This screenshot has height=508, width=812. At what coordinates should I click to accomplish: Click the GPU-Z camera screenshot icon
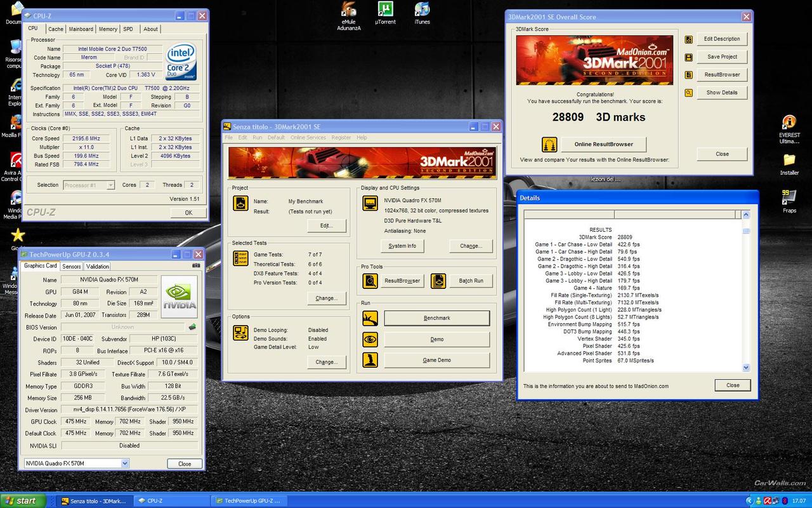(196, 265)
